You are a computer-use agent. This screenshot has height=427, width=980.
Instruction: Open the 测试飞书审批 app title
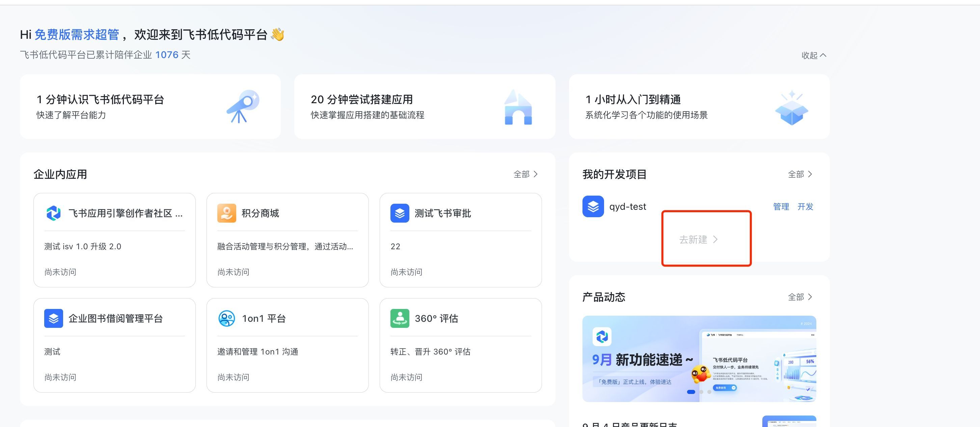[x=443, y=213]
